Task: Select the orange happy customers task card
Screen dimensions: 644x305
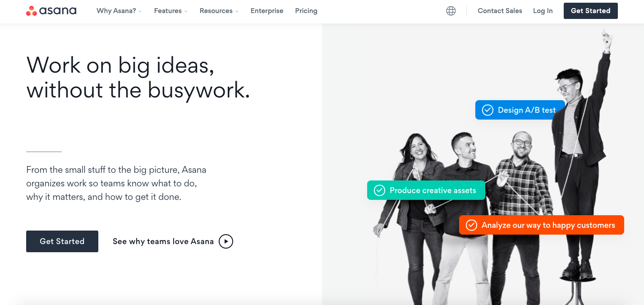Action: [x=541, y=225]
